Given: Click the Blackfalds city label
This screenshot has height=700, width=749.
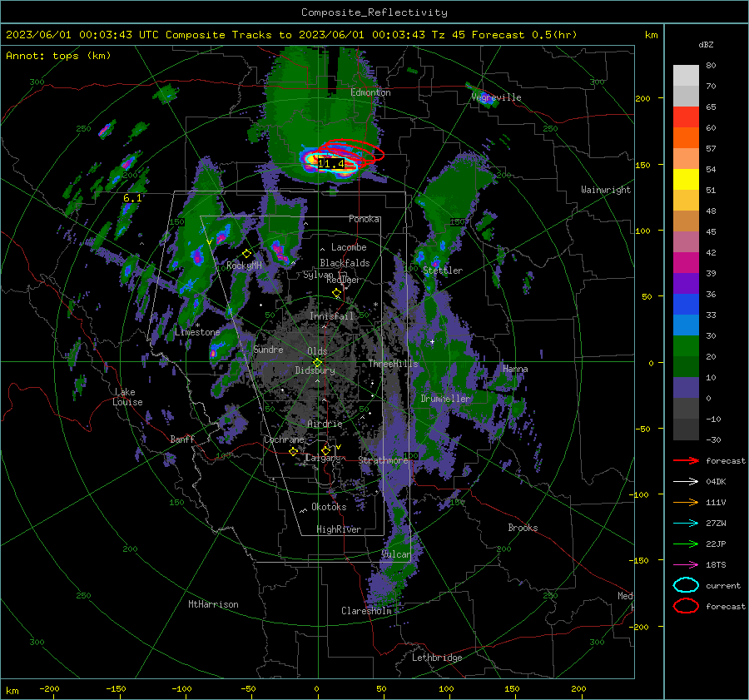Looking at the screenshot, I should (345, 263).
